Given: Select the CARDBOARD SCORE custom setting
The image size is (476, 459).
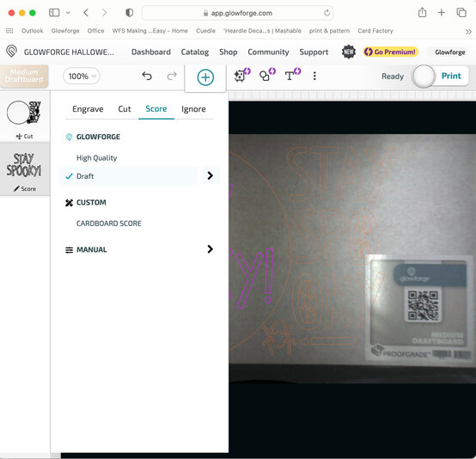Looking at the screenshot, I should (108, 223).
